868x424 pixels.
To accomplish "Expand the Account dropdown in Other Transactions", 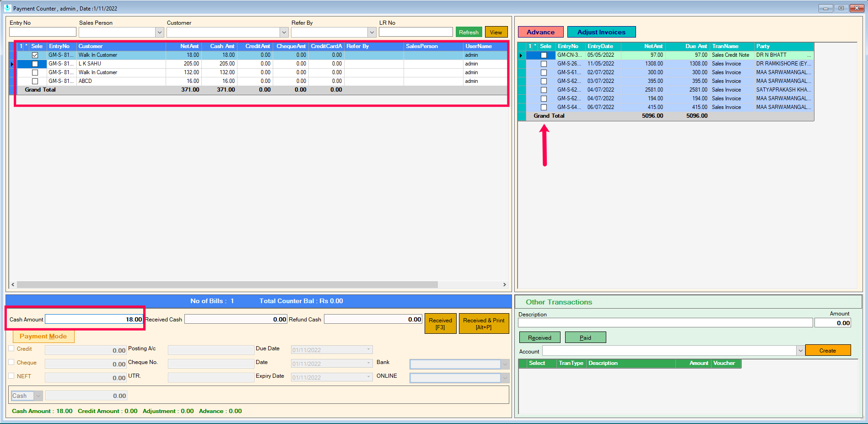I will 800,351.
